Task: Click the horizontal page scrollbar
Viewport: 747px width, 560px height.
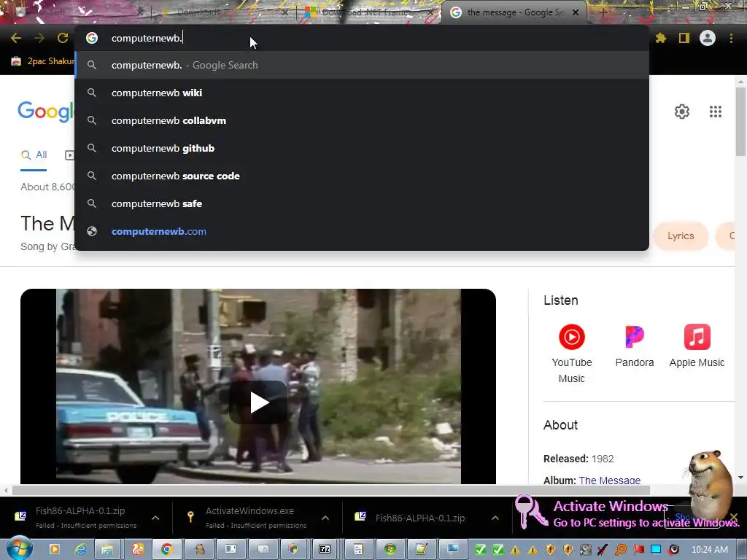Action: (x=330, y=490)
